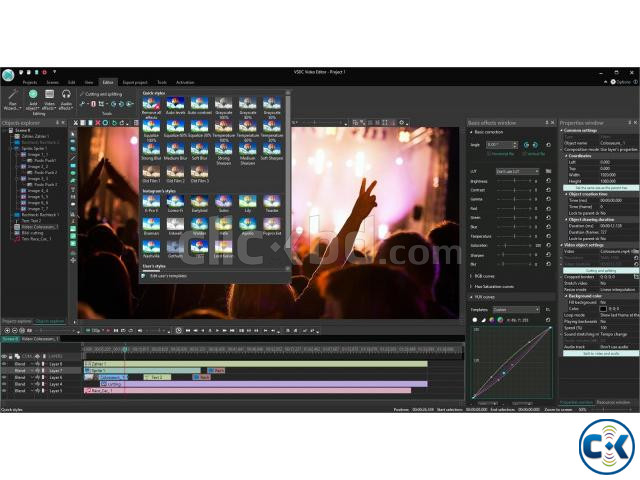
Task: Reset the YUV curve with its reset icon
Action: pyautogui.click(x=548, y=320)
